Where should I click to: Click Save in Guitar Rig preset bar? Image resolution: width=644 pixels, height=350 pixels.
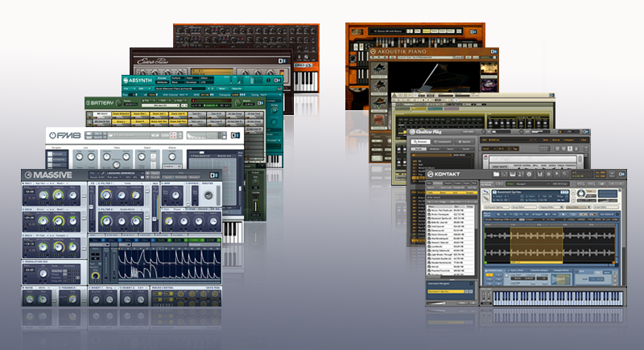(545, 140)
